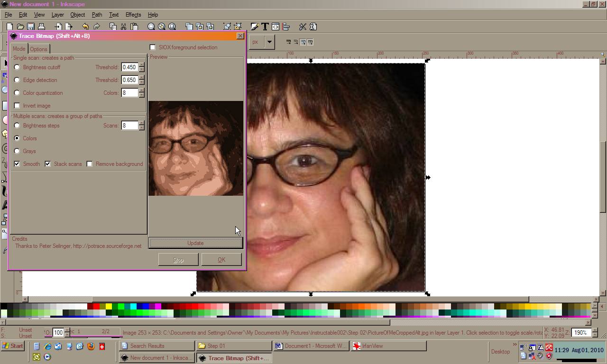
Task: Enable SIOX foreground selection checkbox
Action: click(153, 47)
